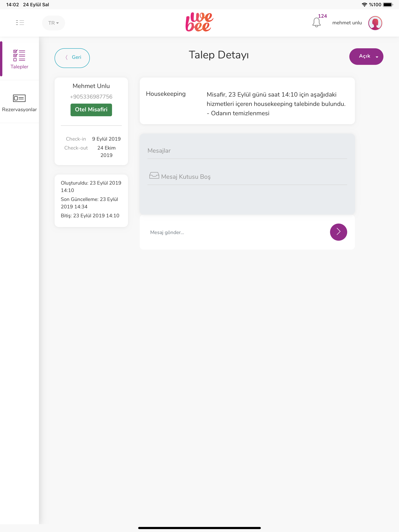The image size is (399, 532).
Task: Click the Wi-Fi status icon
Action: click(x=364, y=4)
